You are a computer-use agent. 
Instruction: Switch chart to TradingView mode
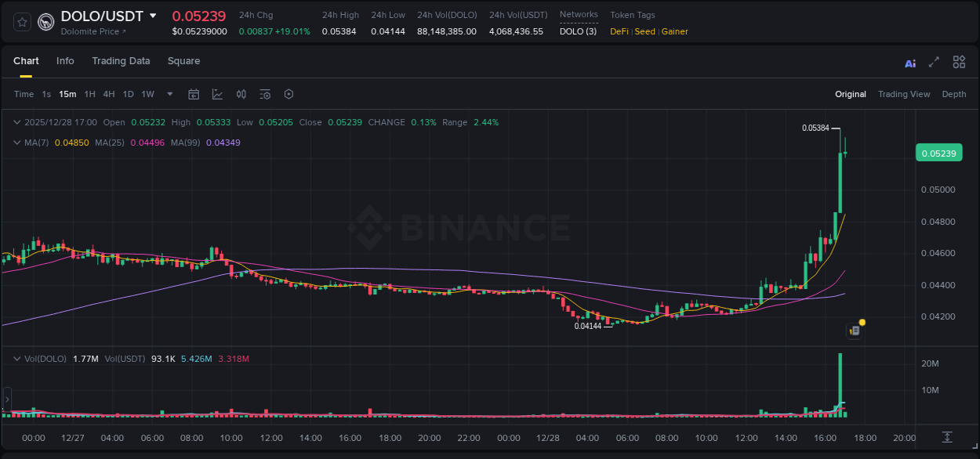click(904, 94)
